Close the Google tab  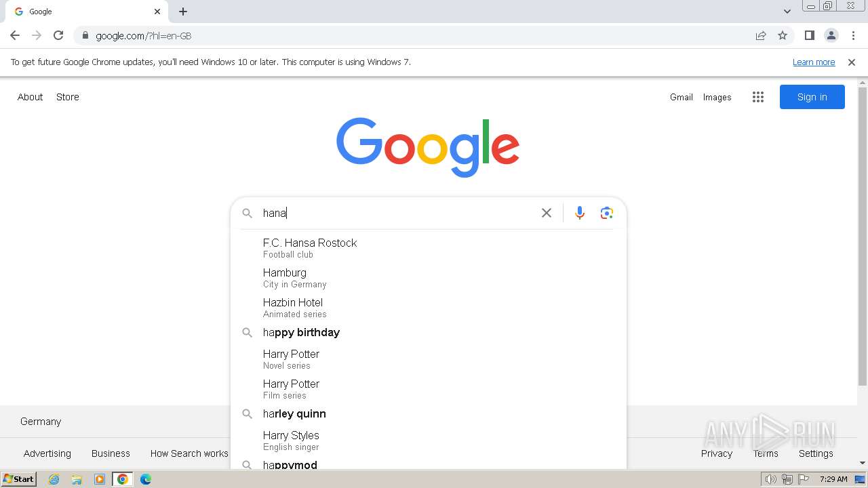pos(157,12)
